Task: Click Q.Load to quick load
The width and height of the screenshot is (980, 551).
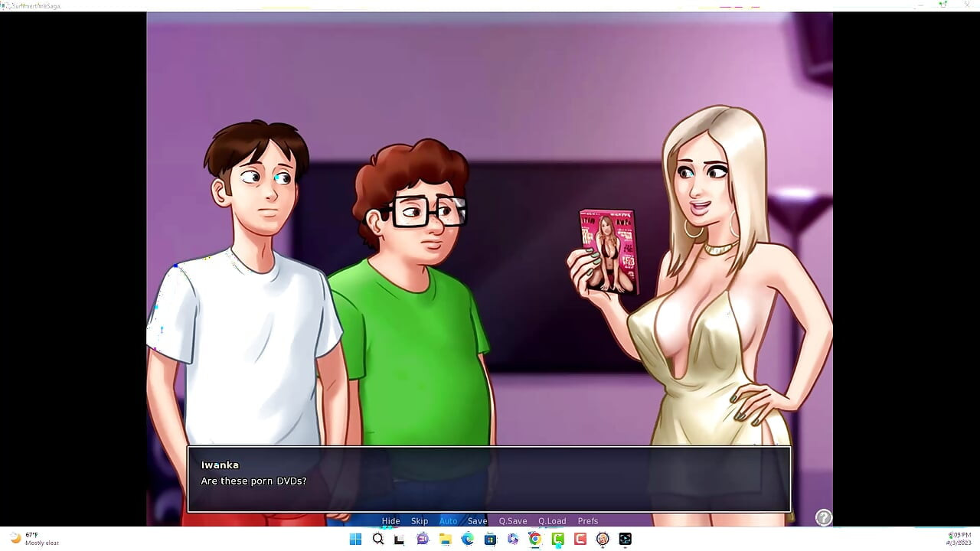Action: 552,521
